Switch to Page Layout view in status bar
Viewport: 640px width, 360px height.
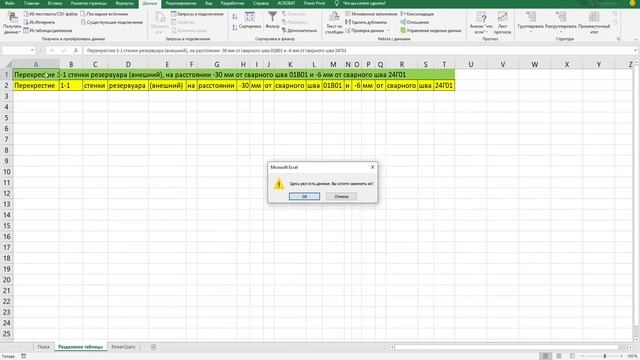point(559,356)
